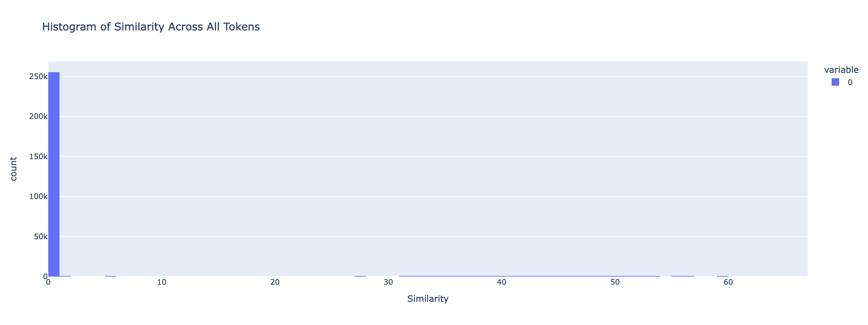Click the x-axis tick label 20
The width and height of the screenshot is (868, 325).
275,282
